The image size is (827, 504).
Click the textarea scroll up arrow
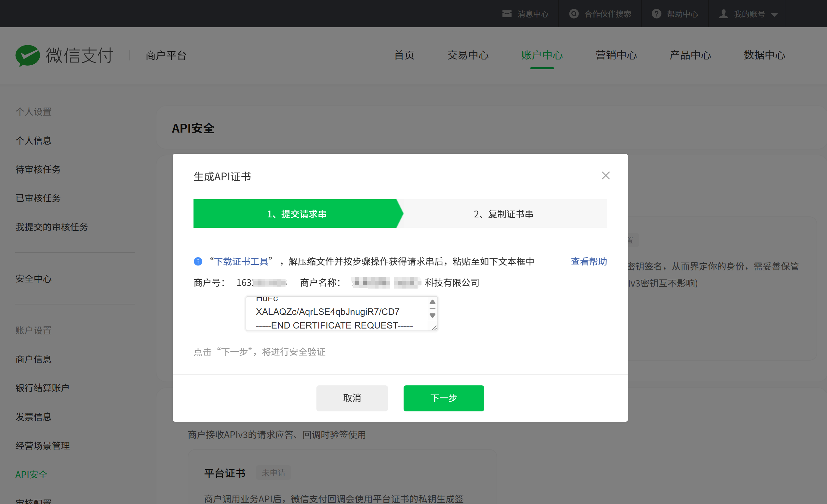(432, 302)
